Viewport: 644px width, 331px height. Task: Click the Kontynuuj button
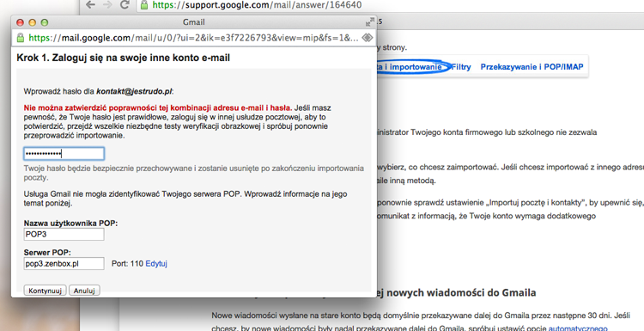click(46, 291)
